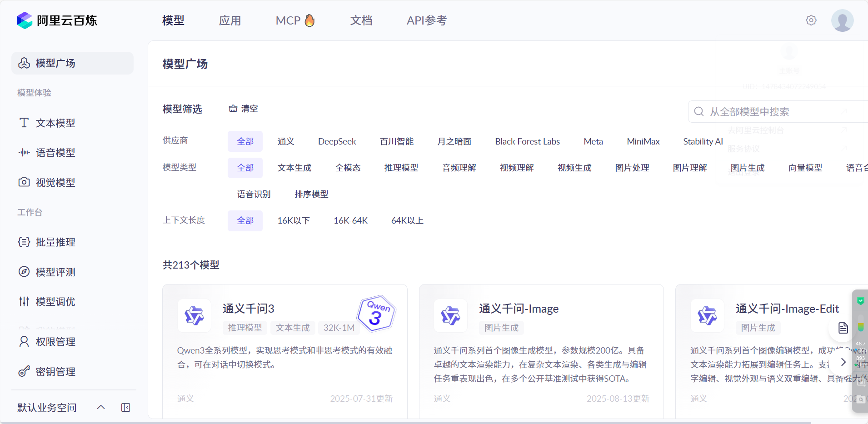Click the 32K-1M tag on 通义千问3
Screen dimensions: 868x424
[x=339, y=328]
